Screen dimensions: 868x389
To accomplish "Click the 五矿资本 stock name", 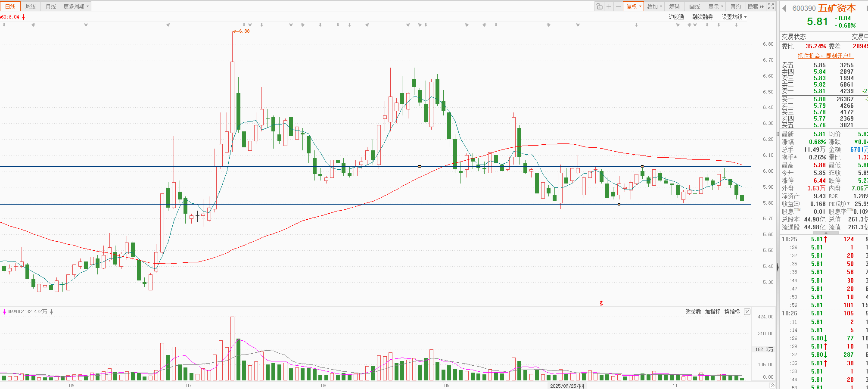I will [x=837, y=8].
